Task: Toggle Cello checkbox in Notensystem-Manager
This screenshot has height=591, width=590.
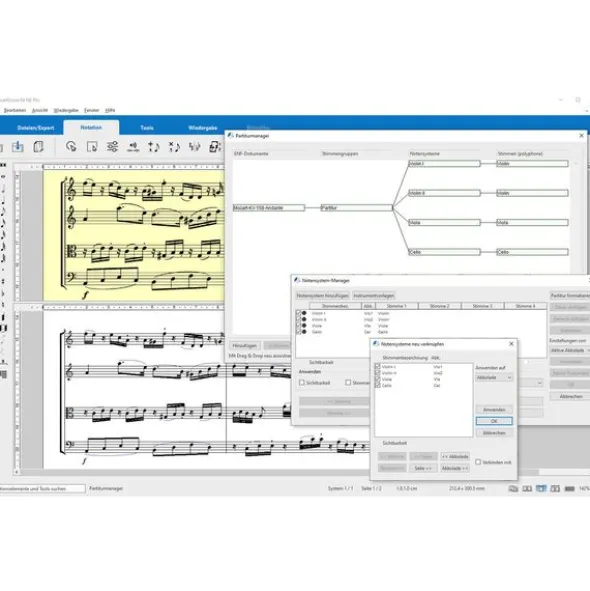Action: tap(299, 332)
